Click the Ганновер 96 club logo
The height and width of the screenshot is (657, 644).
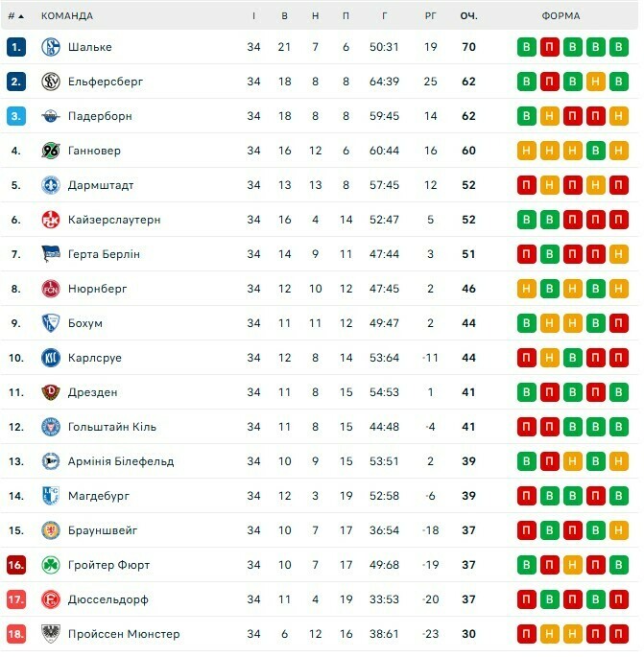51,151
